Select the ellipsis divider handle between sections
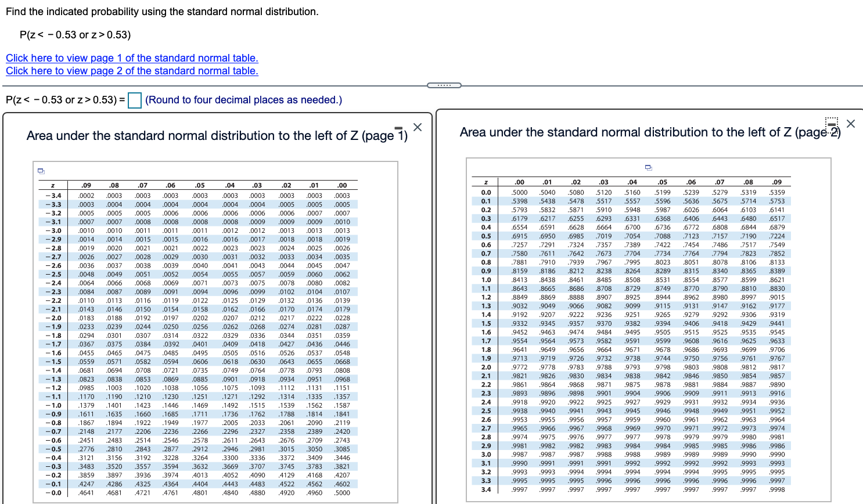 [x=444, y=84]
